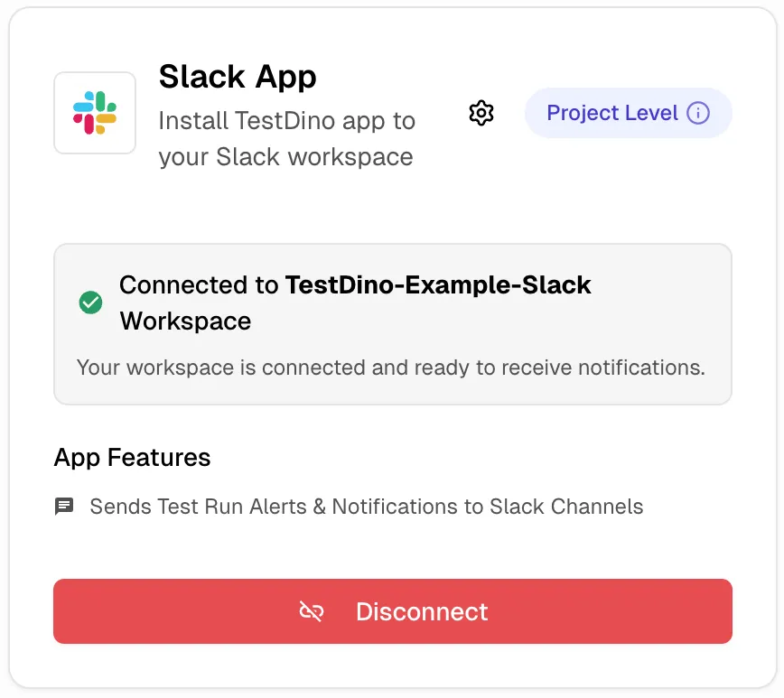Click the Project Level badge

tap(628, 113)
